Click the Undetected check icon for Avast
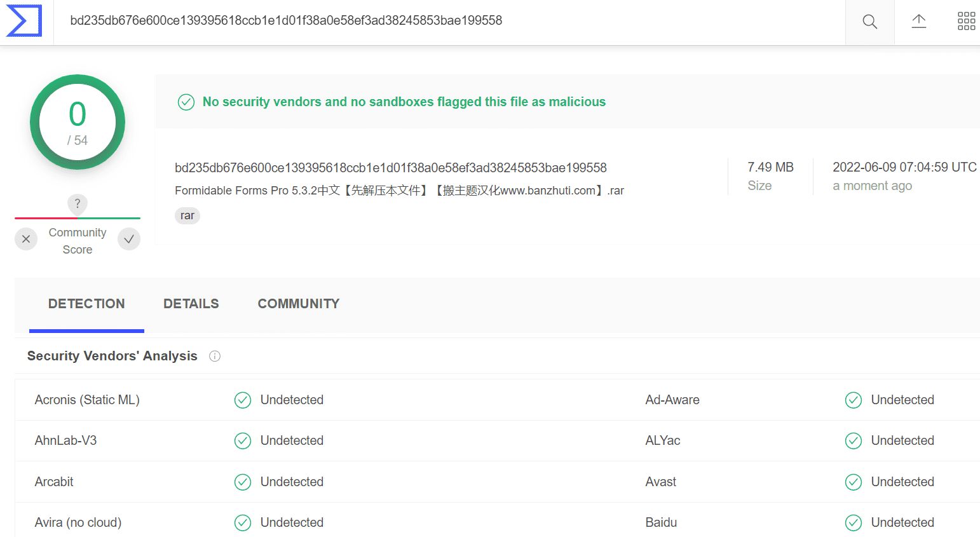The image size is (980, 537). [x=854, y=482]
